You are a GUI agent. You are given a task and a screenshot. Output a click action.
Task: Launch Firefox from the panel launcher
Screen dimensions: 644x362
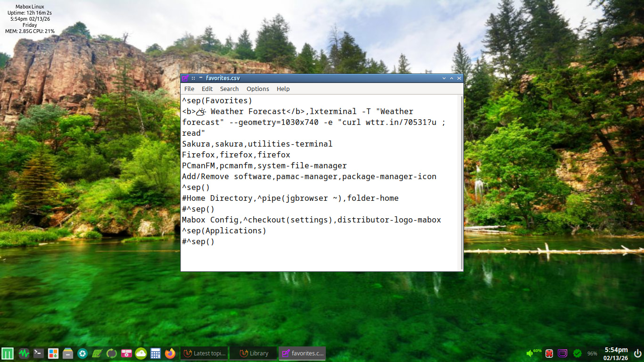point(170,353)
